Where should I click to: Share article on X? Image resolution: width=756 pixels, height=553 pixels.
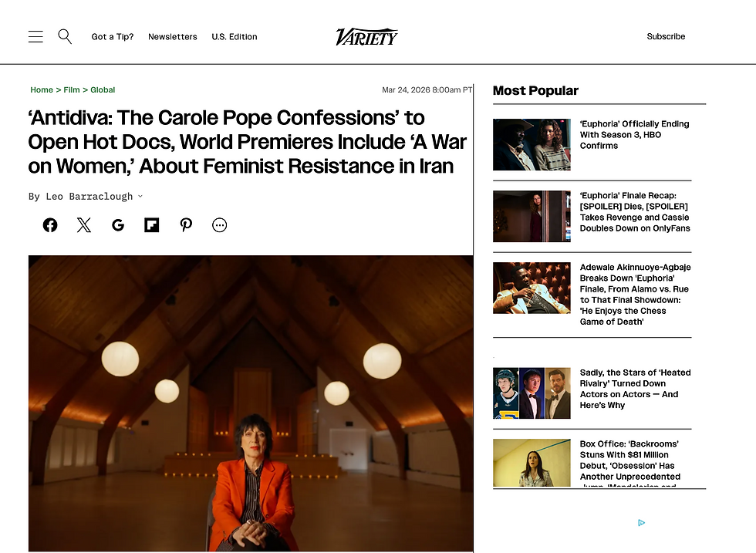[x=84, y=225]
